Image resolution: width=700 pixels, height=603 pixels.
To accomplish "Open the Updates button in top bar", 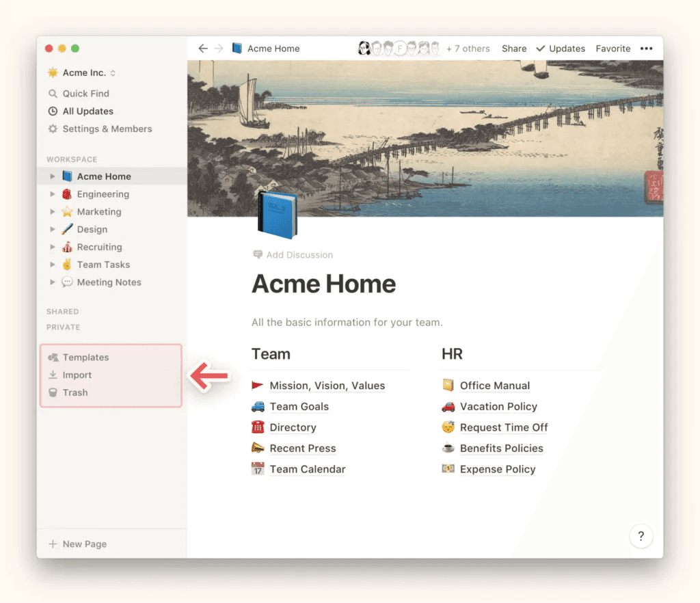I will coord(561,49).
